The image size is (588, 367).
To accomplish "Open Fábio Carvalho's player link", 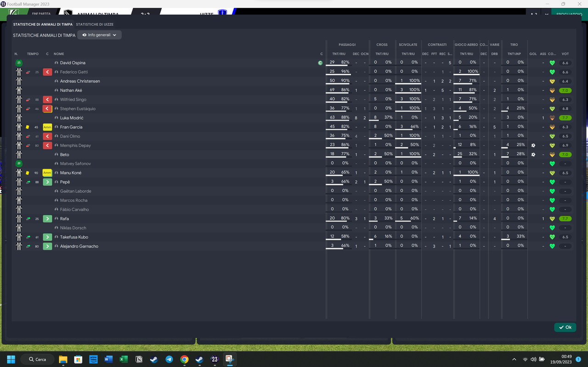I will (x=74, y=210).
